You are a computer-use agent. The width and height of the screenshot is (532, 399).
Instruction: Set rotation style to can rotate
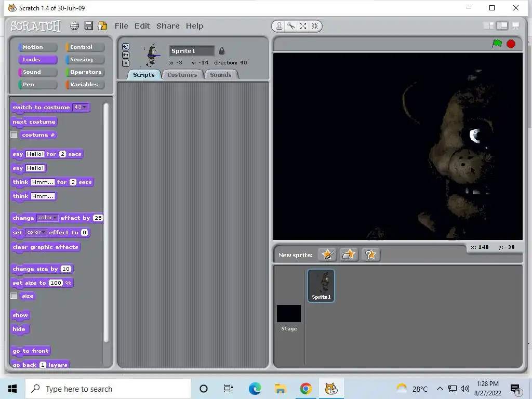tap(126, 47)
